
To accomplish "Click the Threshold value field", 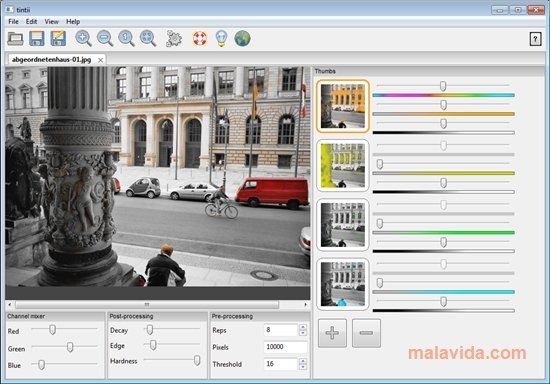I will coord(281,364).
